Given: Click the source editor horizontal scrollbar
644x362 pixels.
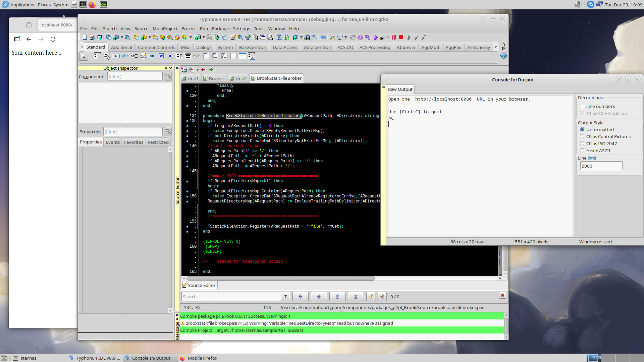Looking at the screenshot, I should pos(280,279).
